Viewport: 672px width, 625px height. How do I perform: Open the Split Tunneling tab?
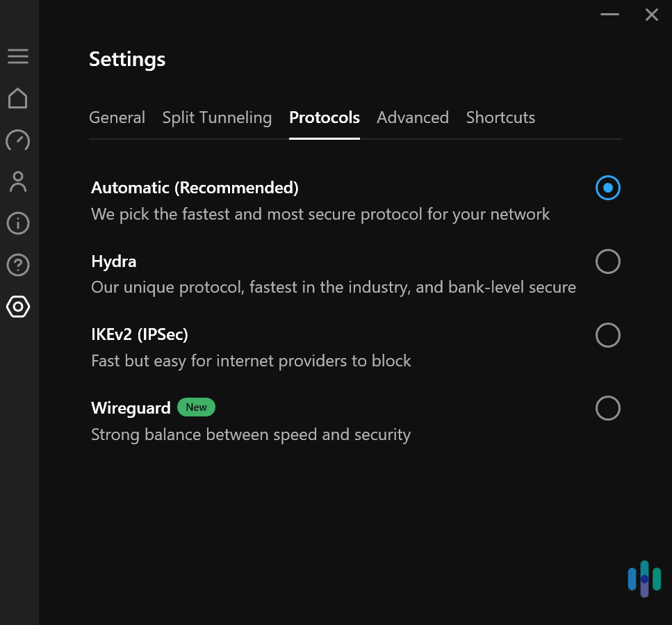(x=217, y=117)
